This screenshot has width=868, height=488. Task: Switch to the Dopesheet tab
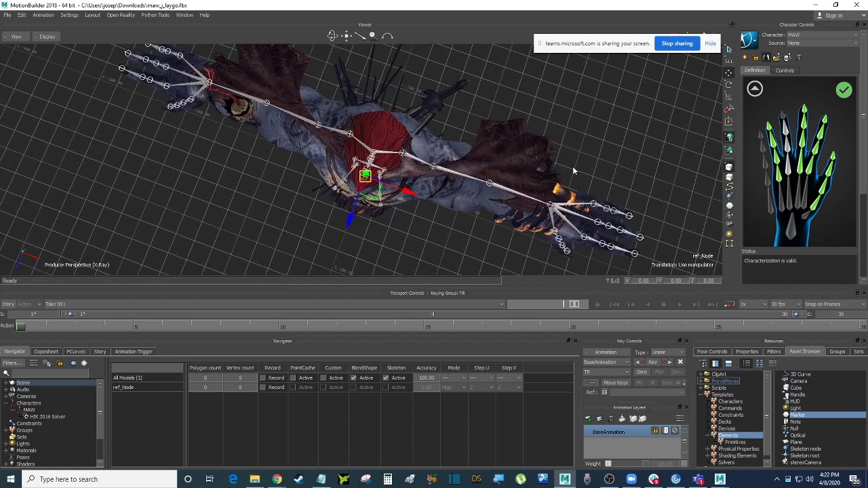[46, 352]
